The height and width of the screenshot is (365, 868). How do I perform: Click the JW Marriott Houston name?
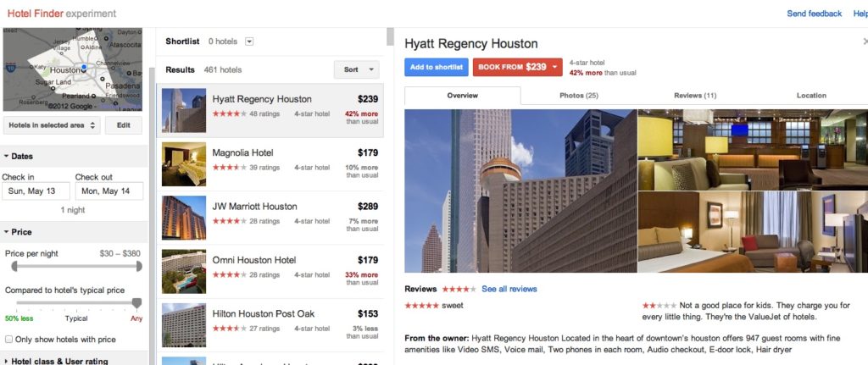(x=254, y=207)
